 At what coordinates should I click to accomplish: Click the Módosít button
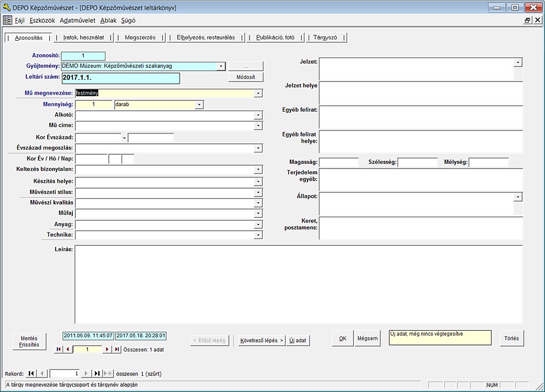pos(246,77)
